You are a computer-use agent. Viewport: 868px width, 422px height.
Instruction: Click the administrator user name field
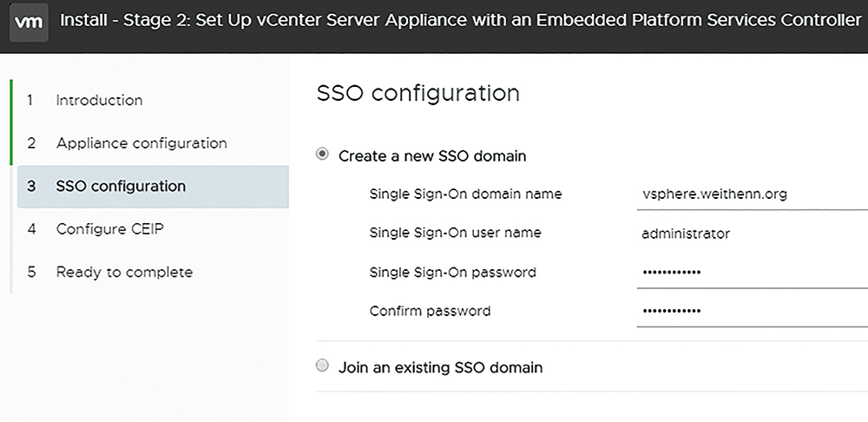click(x=753, y=234)
